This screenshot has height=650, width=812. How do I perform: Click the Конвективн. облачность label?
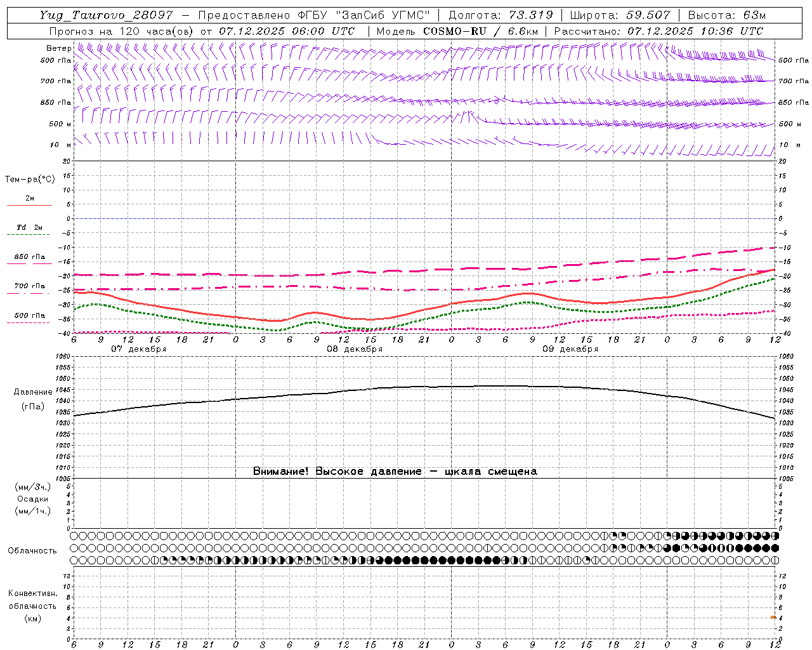pyautogui.click(x=32, y=600)
